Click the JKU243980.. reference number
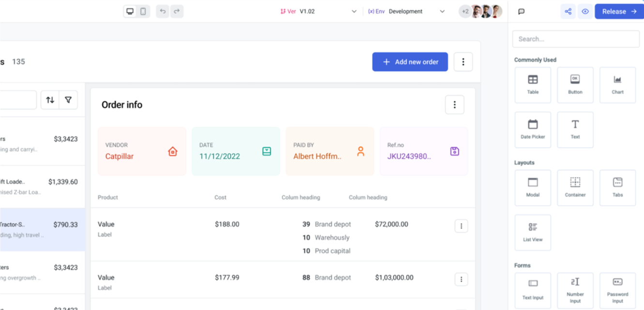 [409, 156]
